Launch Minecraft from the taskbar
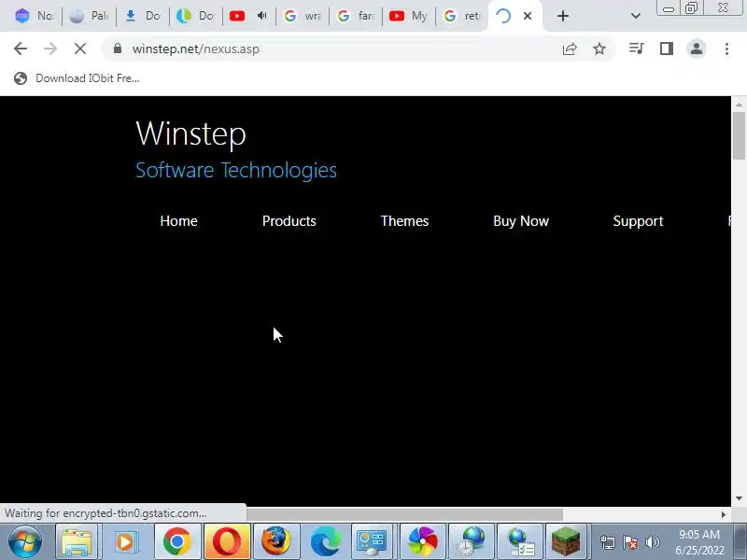 [566, 541]
